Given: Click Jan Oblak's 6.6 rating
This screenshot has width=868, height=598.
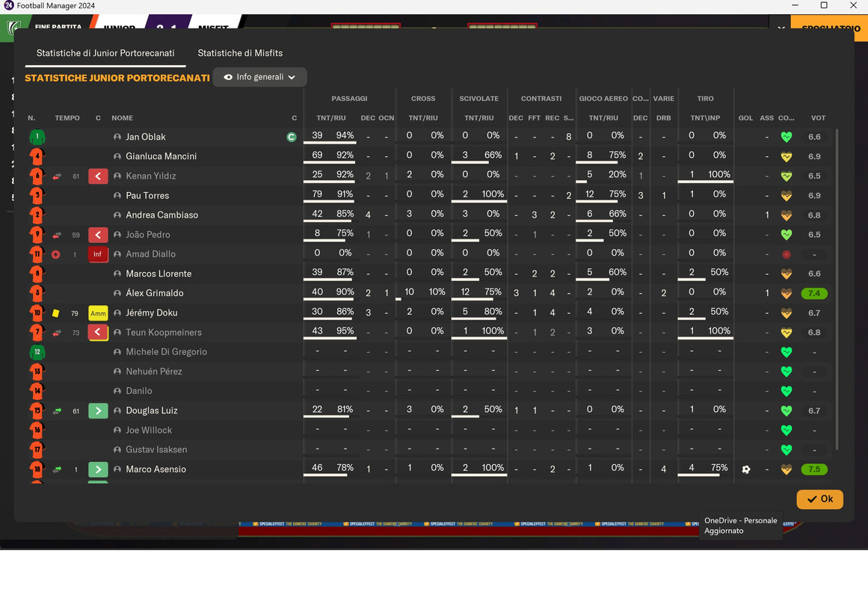Looking at the screenshot, I should coord(813,137).
